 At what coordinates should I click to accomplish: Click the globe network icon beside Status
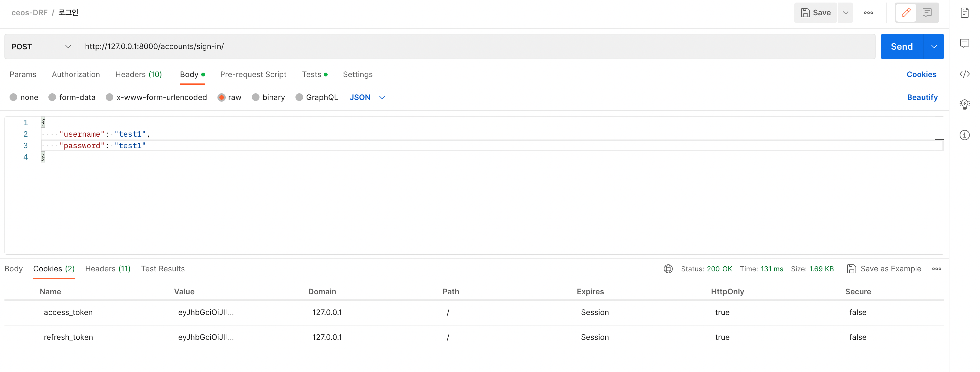coord(668,269)
